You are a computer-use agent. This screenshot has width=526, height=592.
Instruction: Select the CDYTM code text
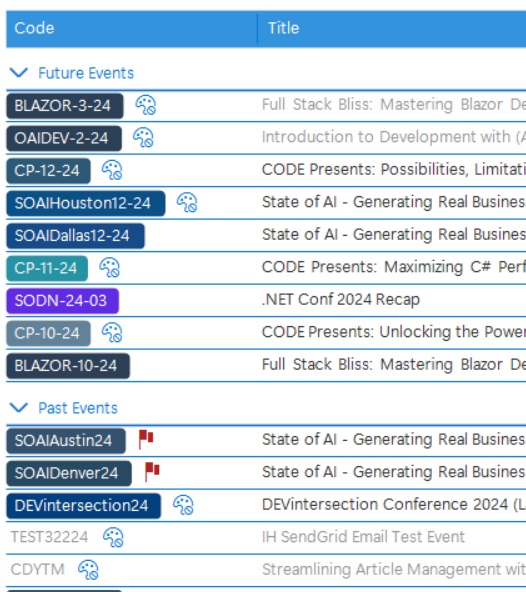click(37, 570)
